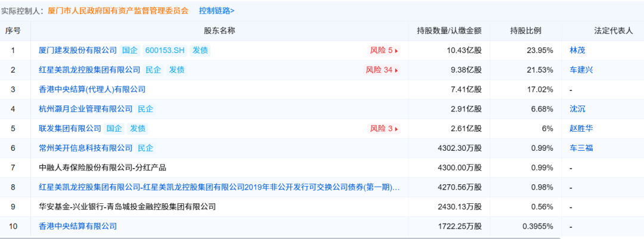Open 控制链路 control chain link

point(216,11)
